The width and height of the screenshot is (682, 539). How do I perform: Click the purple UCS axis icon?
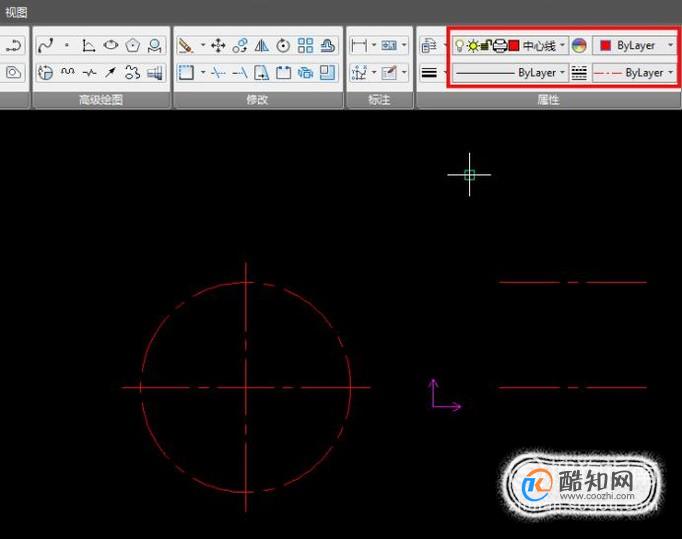click(445, 395)
